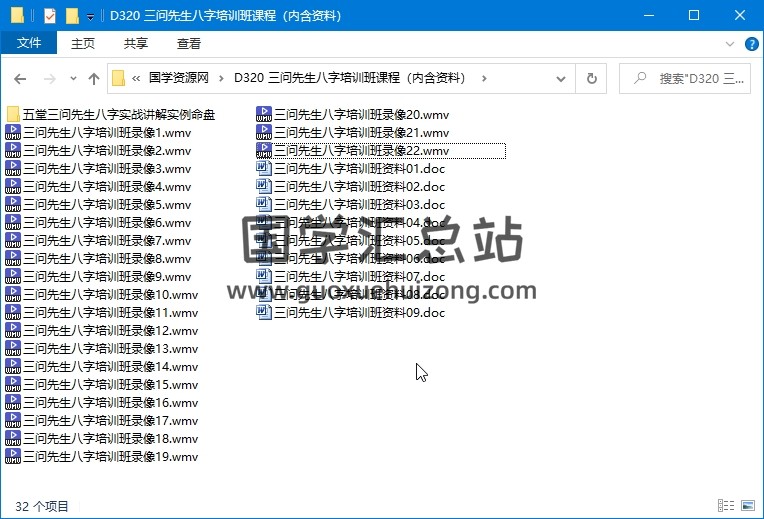This screenshot has height=519, width=764.
Task: Select the 五堂三问先生八字实战讲解实例命盘 folder icon
Action: pyautogui.click(x=14, y=115)
